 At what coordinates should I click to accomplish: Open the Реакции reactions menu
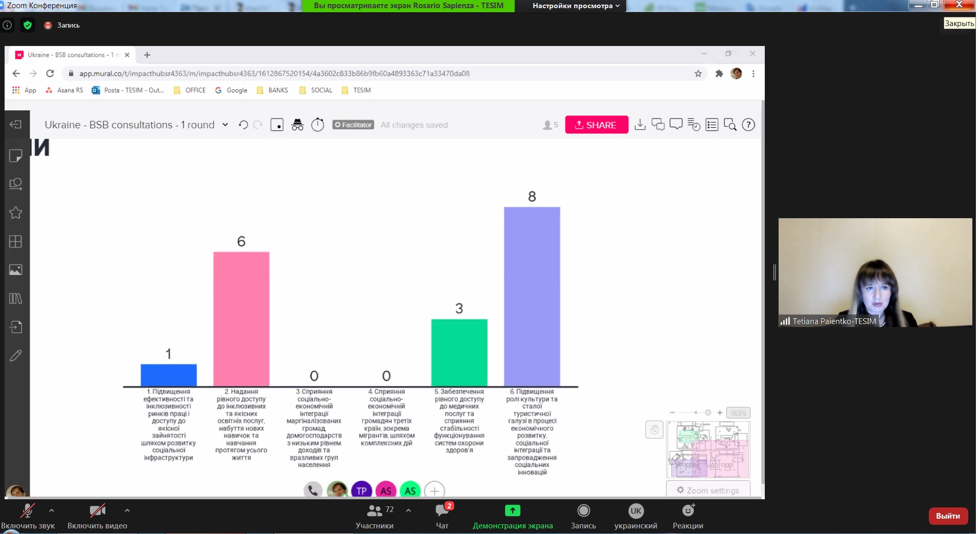pyautogui.click(x=688, y=517)
